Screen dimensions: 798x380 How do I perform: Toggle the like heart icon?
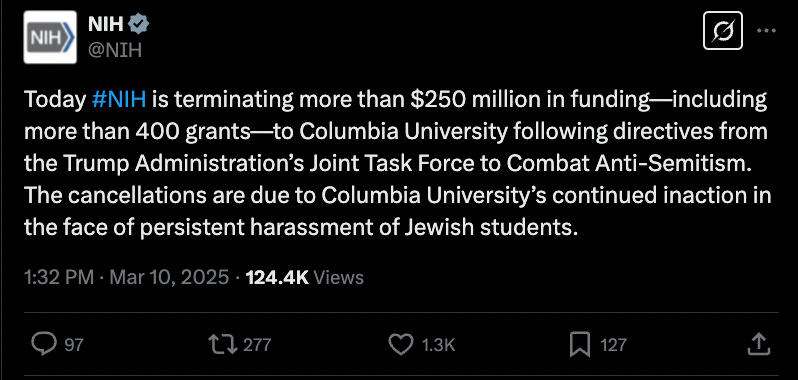tap(401, 344)
